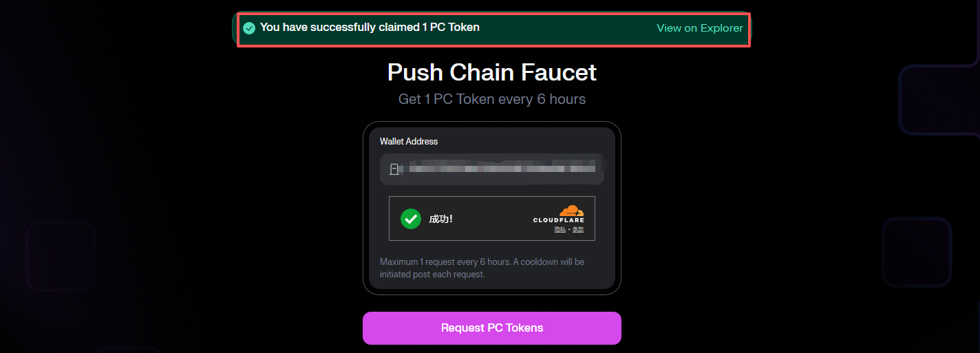980x353 pixels.
Task: Click the 成功! verification status text
Action: pyautogui.click(x=440, y=220)
